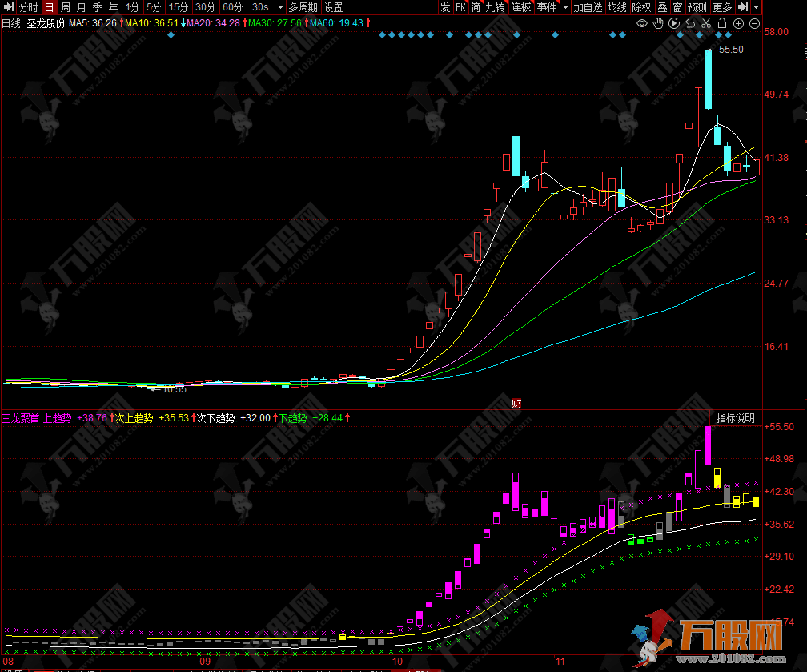Select the 月 monthly period tab
This screenshot has width=807, height=672.
(x=82, y=7)
